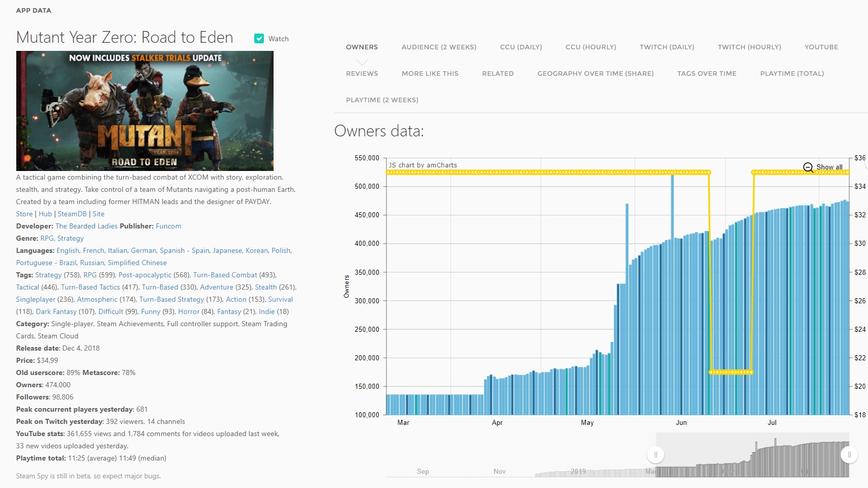Click the Japanese language link
868x488 pixels.
pyautogui.click(x=227, y=250)
